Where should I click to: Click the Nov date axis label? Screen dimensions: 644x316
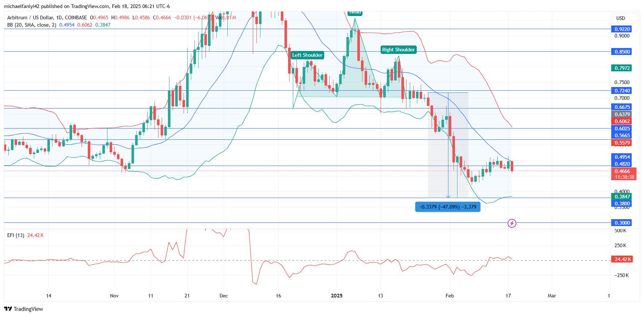point(114,296)
